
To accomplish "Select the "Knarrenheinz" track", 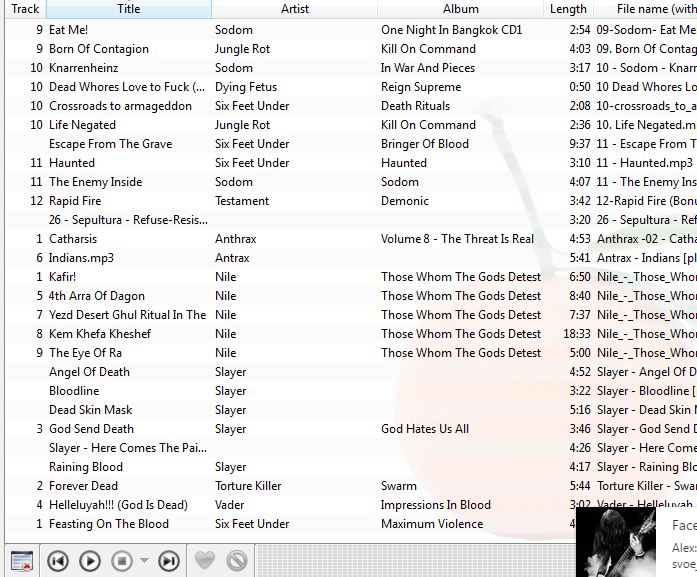I will pos(84,68).
